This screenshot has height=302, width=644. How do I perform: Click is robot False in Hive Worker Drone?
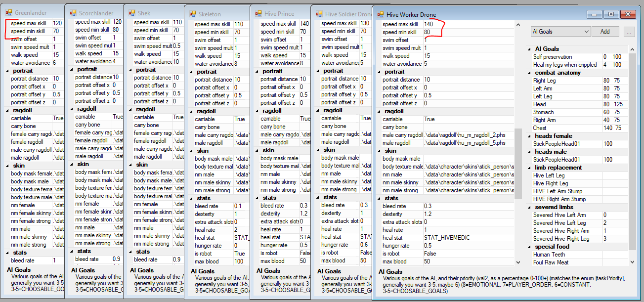tap(468, 254)
